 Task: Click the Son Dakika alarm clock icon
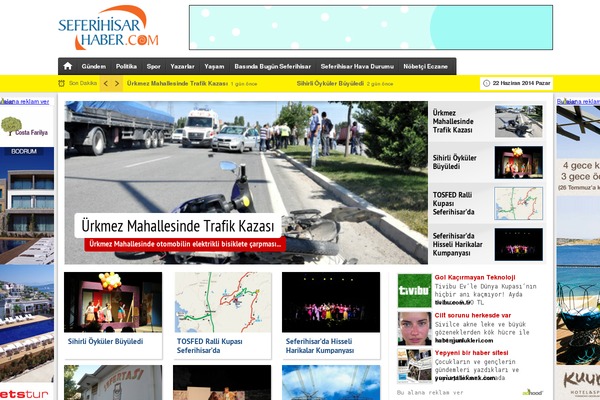coord(61,83)
